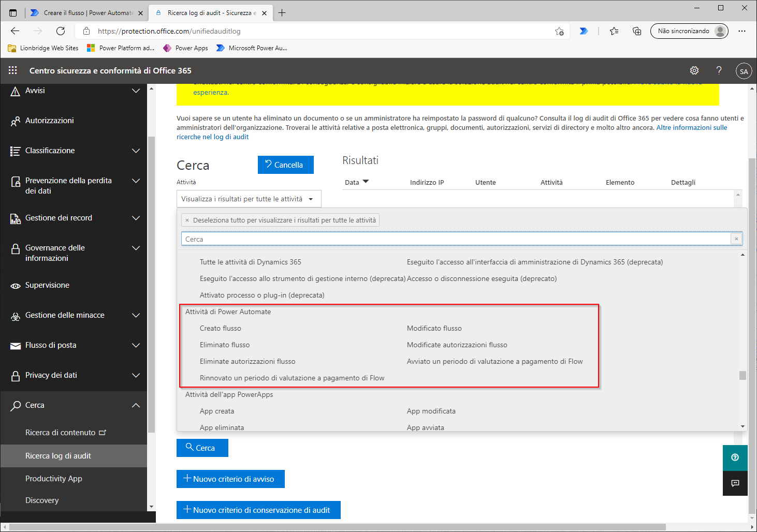The image size is (757, 532).
Task: Click the Classificazione list icon
Action: click(x=16, y=151)
